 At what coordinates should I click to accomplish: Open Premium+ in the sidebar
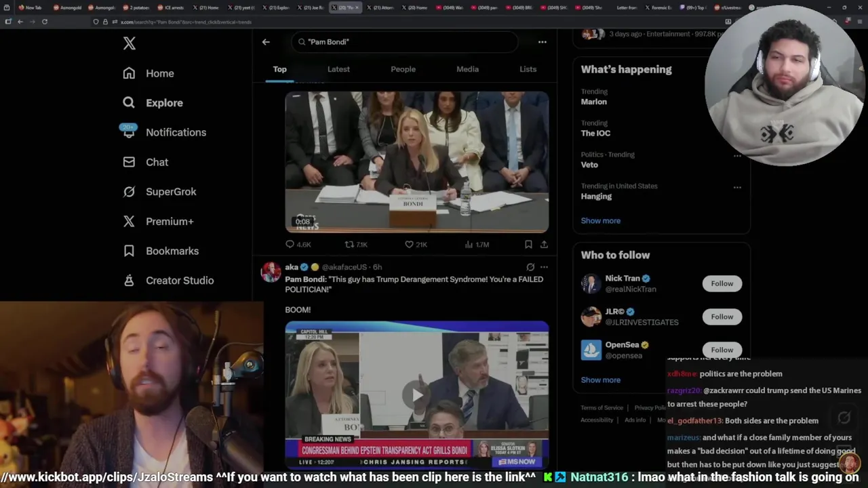coord(170,221)
